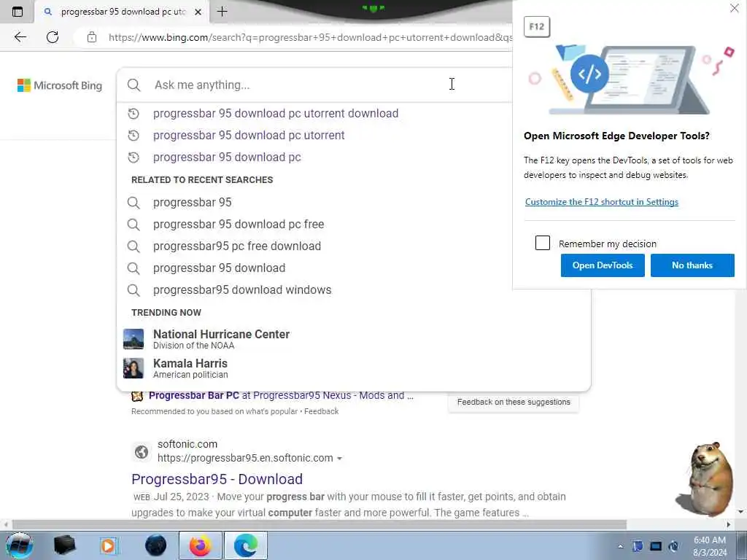
Task: Open the flag icon in system tray
Action: [638, 547]
